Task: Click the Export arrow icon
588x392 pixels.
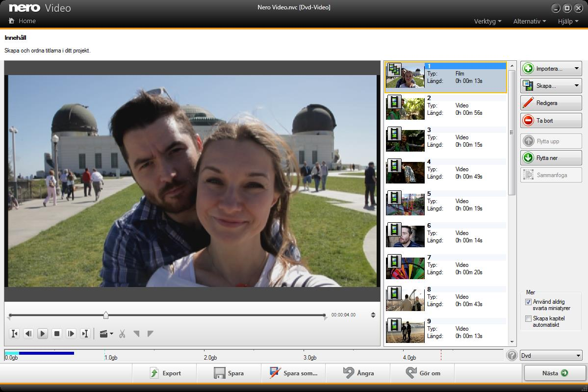Action: tap(154, 373)
